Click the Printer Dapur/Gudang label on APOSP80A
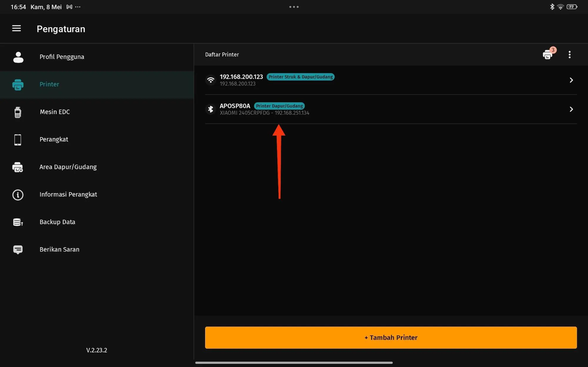This screenshot has width=588, height=367. 279,106
